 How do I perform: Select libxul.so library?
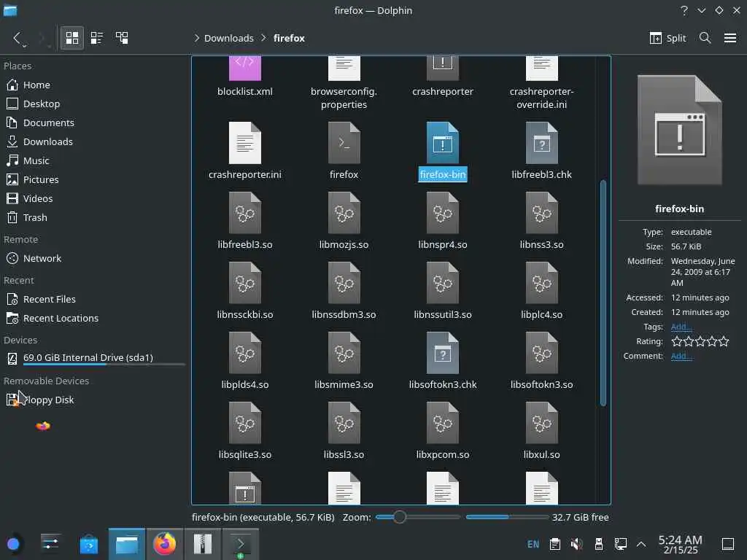click(542, 432)
